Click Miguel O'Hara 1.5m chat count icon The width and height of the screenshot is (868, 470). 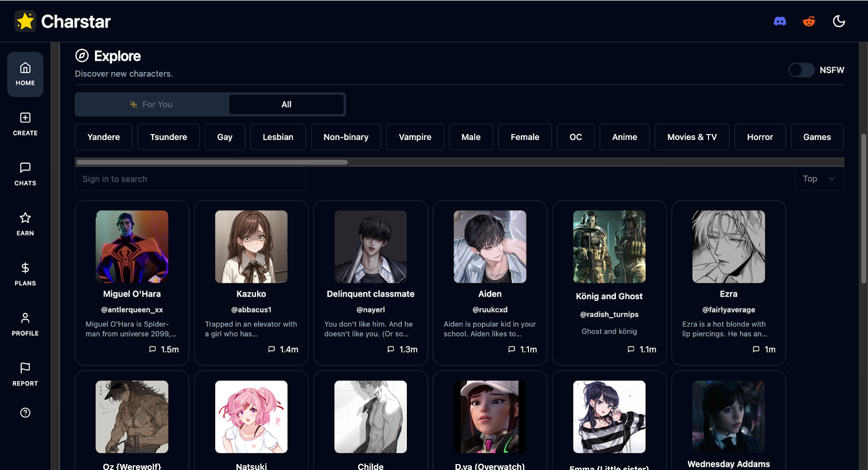152,350
